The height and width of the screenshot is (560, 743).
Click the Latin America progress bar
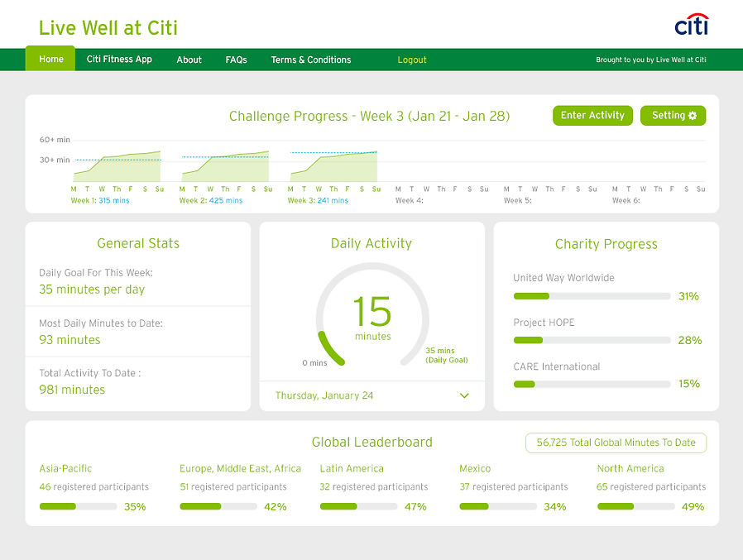[359, 506]
